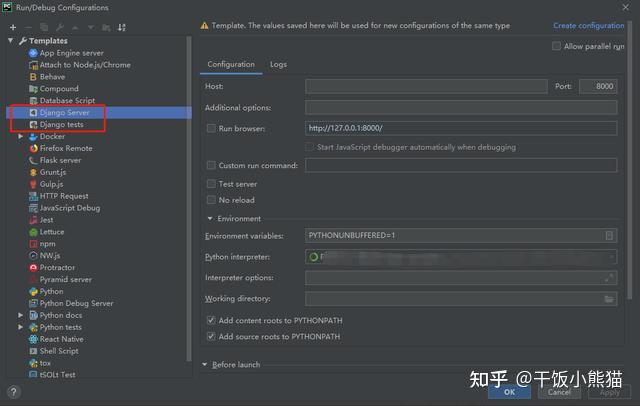Select Firefox Remote template
Image resolution: width=640 pixels, height=406 pixels.
[x=66, y=148]
